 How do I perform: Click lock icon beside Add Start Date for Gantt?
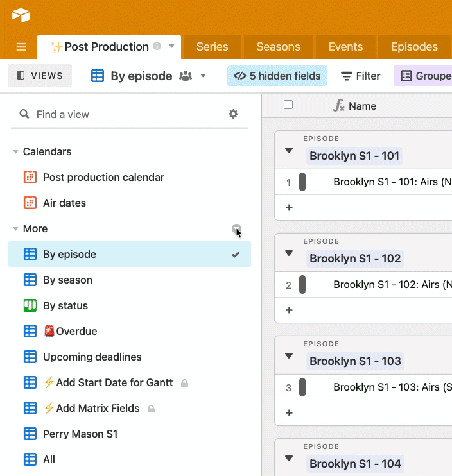click(x=184, y=383)
